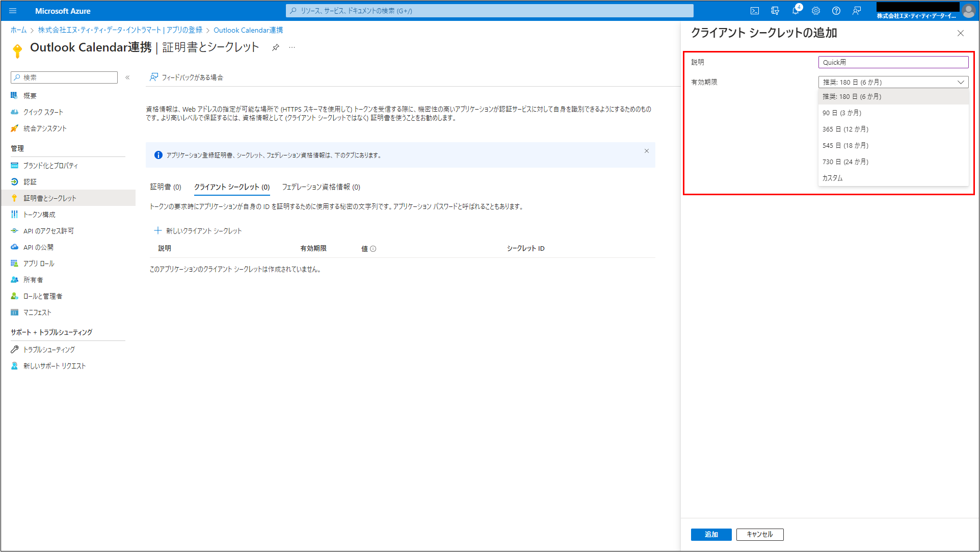Click the user account avatar
Image resolution: width=980 pixels, height=552 pixels.
click(x=969, y=10)
